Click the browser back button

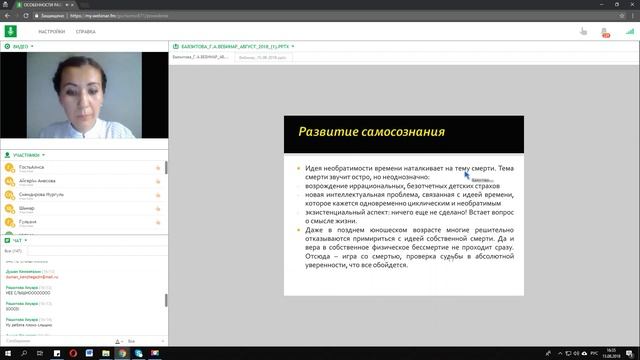click(7, 16)
